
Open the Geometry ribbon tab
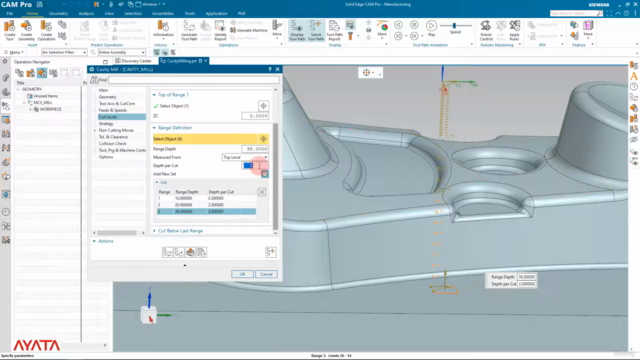point(58,13)
